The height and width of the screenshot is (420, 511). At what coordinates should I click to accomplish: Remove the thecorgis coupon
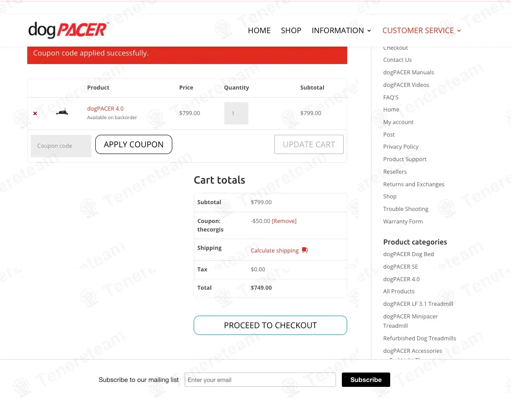(x=284, y=221)
